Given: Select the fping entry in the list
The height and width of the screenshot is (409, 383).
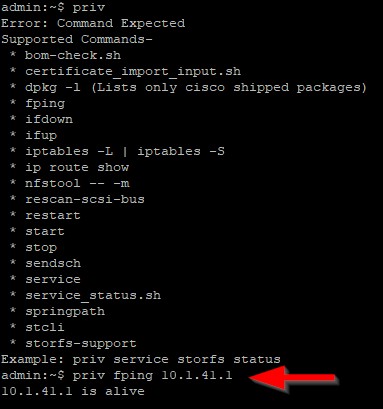Looking at the screenshot, I should click(45, 104).
